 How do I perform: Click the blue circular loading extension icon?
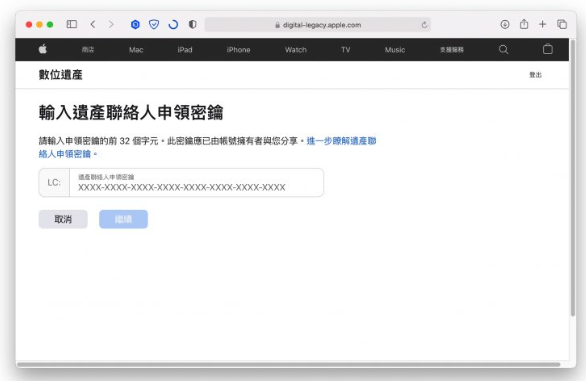click(173, 25)
